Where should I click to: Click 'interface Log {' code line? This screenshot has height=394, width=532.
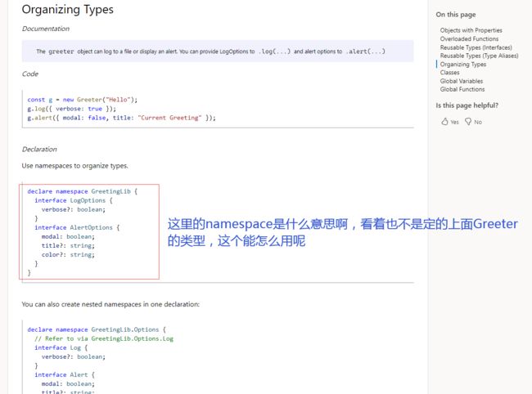point(61,348)
